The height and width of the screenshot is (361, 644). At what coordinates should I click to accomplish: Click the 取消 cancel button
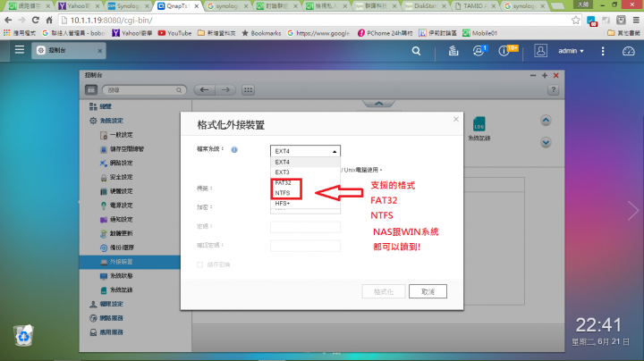coord(428,291)
